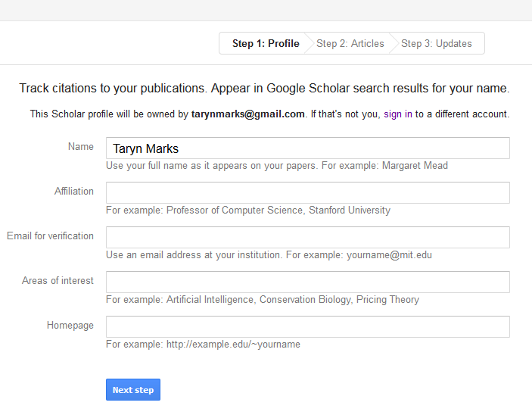532x418 pixels.
Task: Click the Homepage input field
Action: (308, 326)
